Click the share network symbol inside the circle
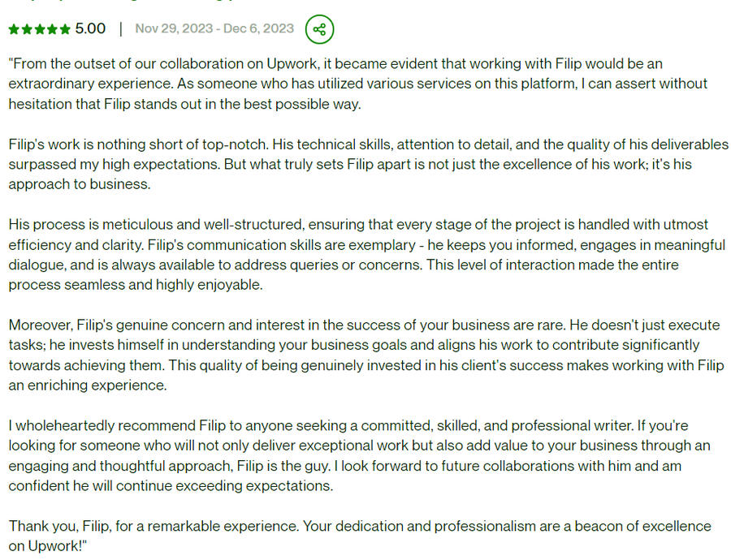This screenshot has height=560, width=731. [320, 29]
